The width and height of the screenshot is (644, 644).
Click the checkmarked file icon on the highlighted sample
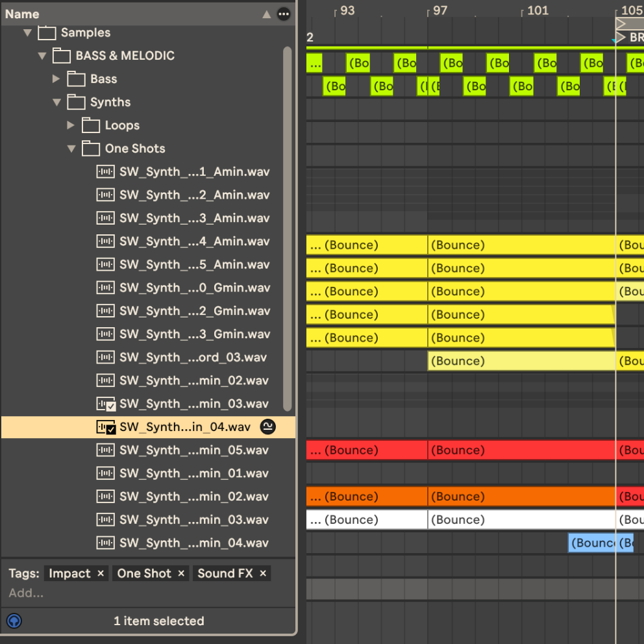coord(105,427)
